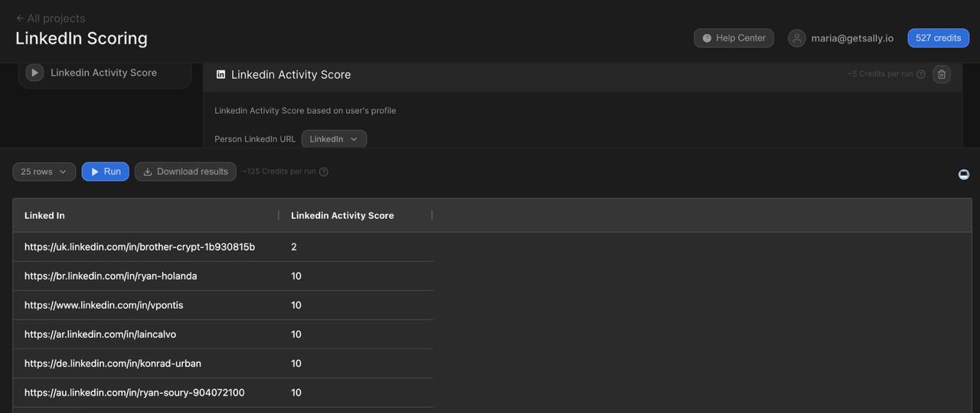Open the Person LinkedIn URL dropdown
Viewport: 980px width, 413px height.
pos(334,139)
